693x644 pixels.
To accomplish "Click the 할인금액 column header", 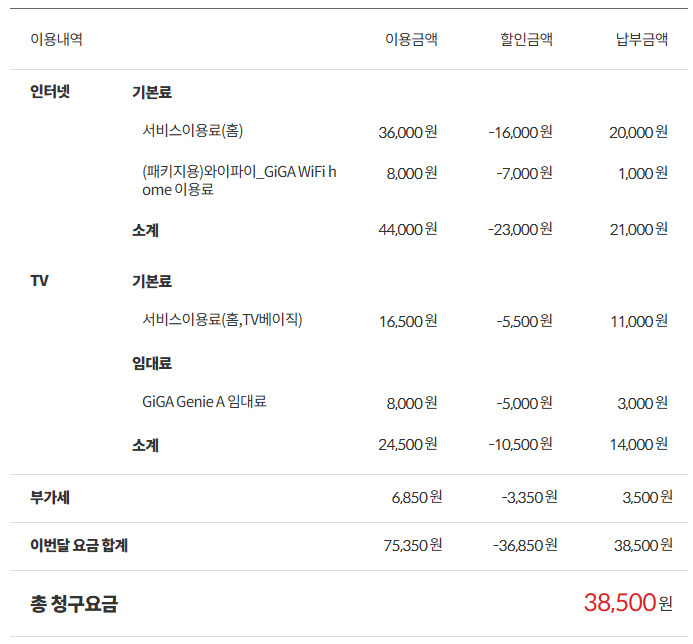I will (526, 40).
